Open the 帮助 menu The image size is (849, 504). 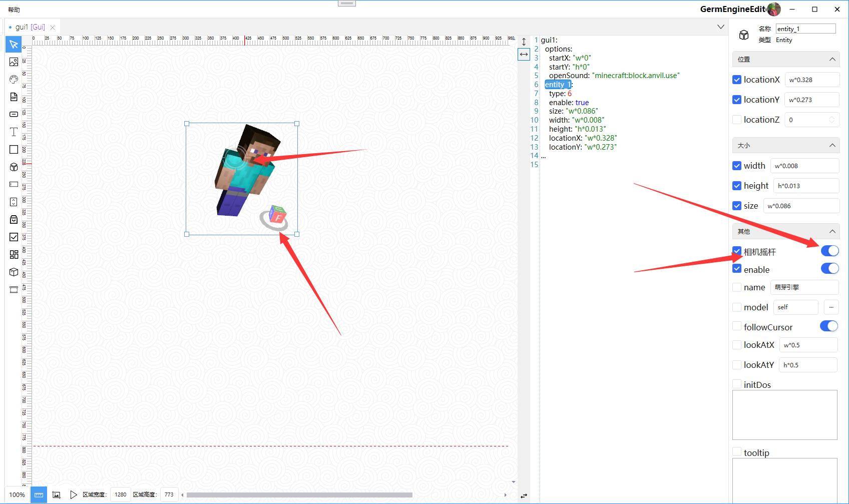coord(14,10)
